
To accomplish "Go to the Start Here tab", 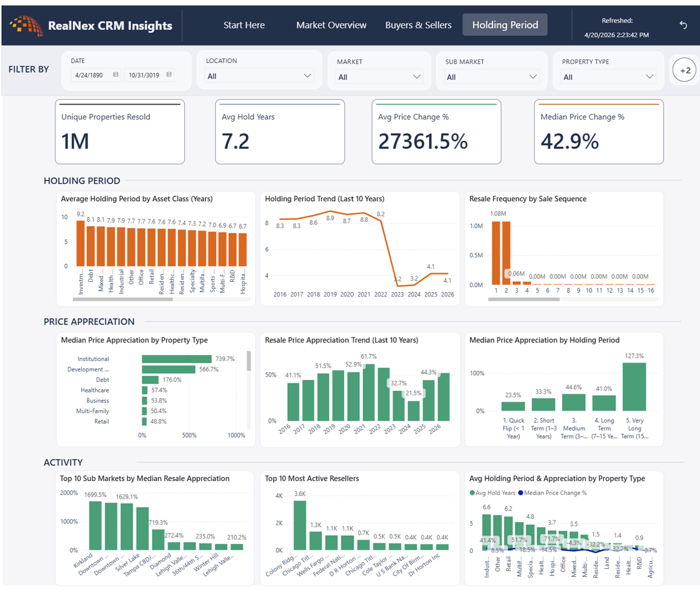I will click(x=244, y=25).
